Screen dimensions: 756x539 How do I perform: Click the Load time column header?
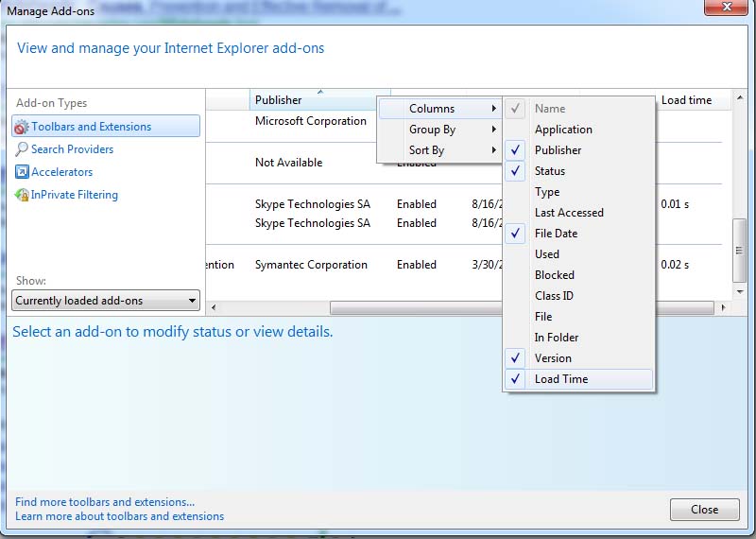pyautogui.click(x=694, y=100)
